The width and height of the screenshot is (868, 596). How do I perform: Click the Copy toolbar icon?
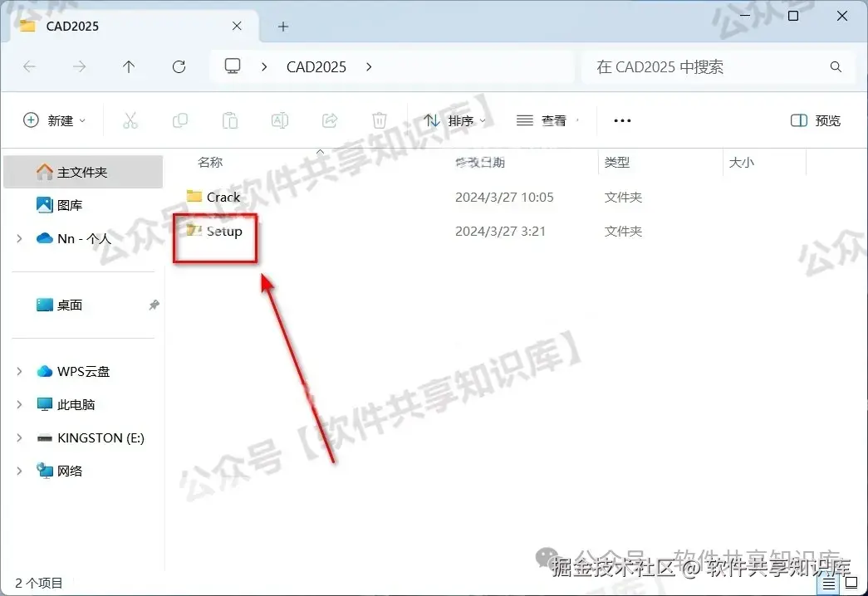point(179,120)
